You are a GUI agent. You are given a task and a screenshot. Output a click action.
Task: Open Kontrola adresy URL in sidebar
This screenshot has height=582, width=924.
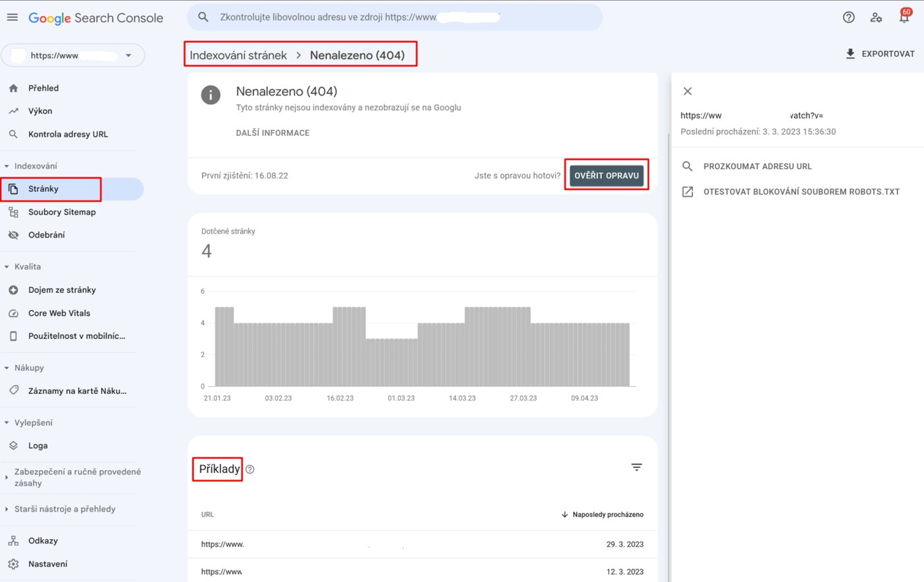(68, 134)
